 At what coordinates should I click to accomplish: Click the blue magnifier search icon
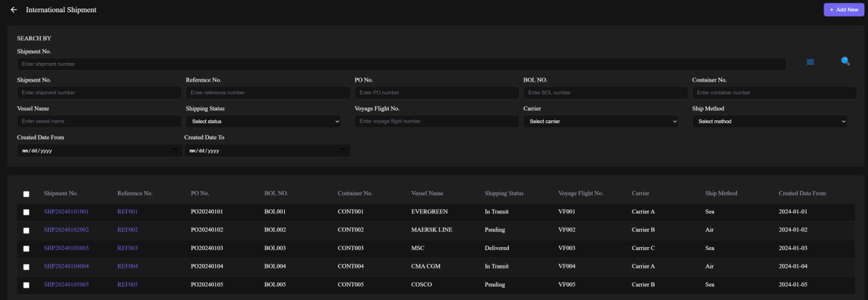(845, 62)
